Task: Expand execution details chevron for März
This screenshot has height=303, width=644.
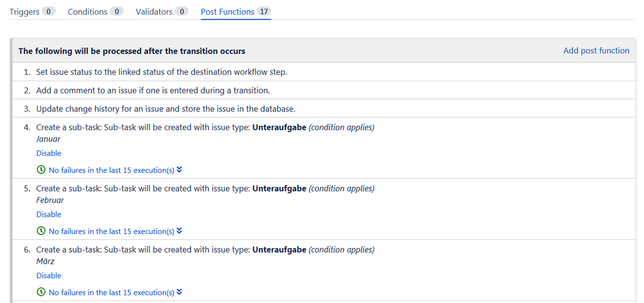Action: (x=179, y=292)
